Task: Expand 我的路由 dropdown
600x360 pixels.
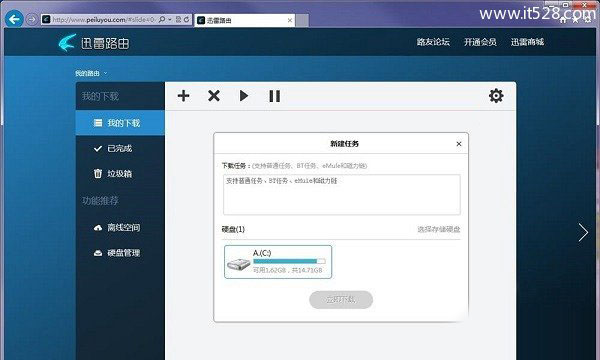Action: coord(91,73)
